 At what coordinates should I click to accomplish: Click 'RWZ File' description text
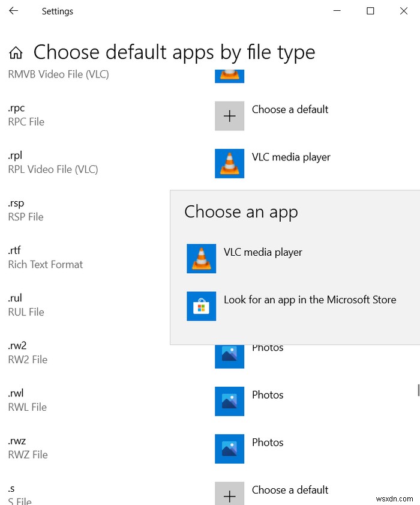(28, 455)
